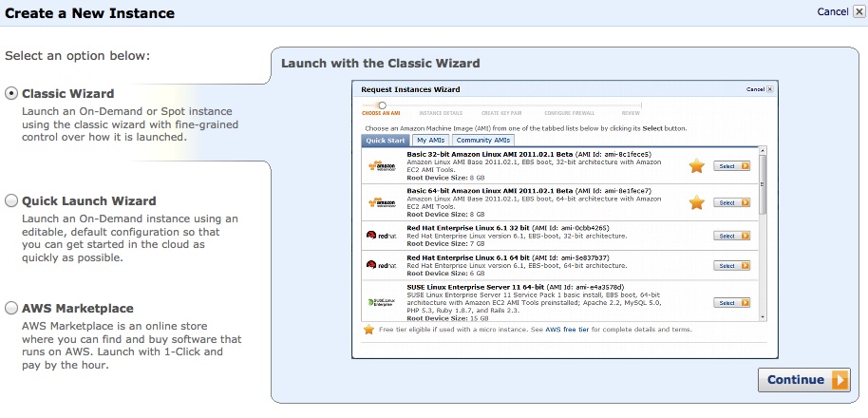Close the Create a New Instance dialog with the X icon
The width and height of the screenshot is (868, 418).
click(859, 11)
